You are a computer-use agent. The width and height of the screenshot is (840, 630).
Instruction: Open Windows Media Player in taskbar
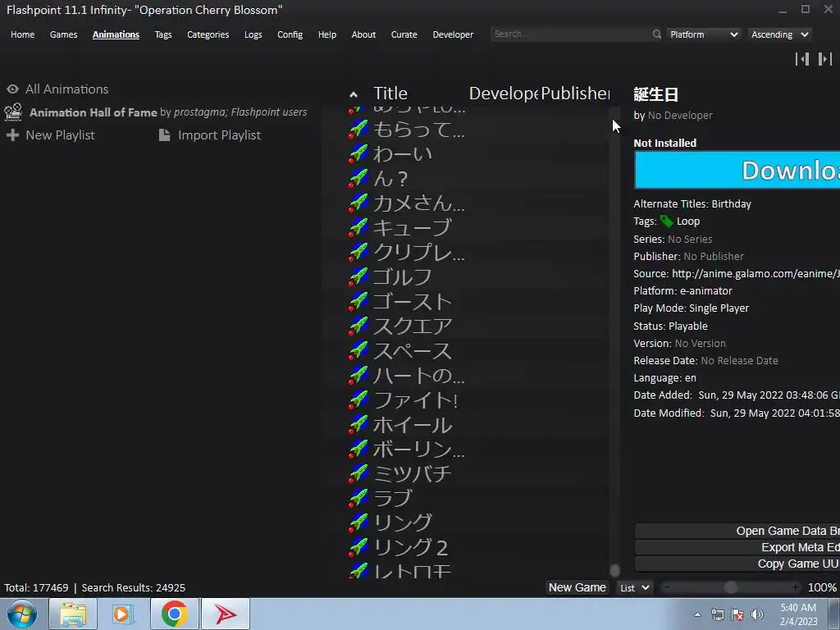coord(123,614)
